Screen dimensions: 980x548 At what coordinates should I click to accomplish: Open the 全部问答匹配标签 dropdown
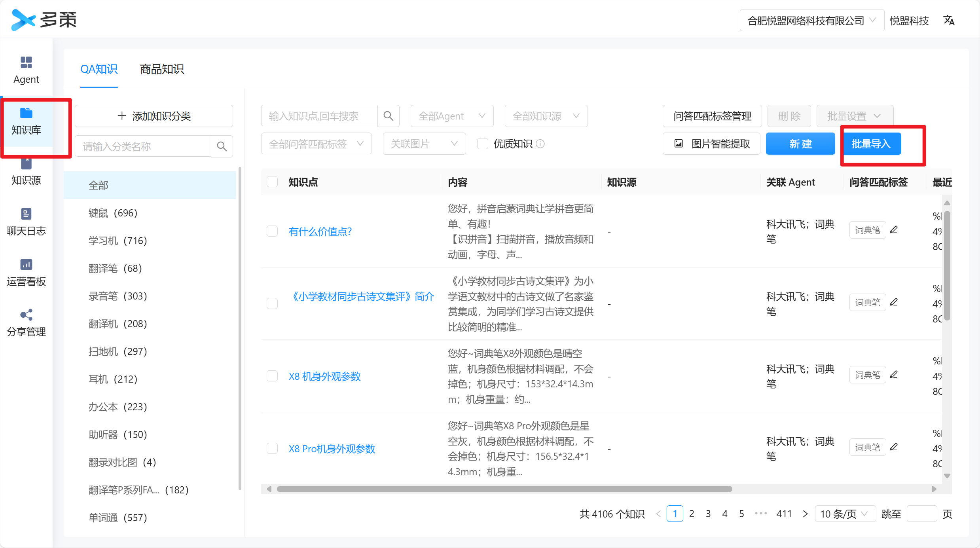(316, 144)
